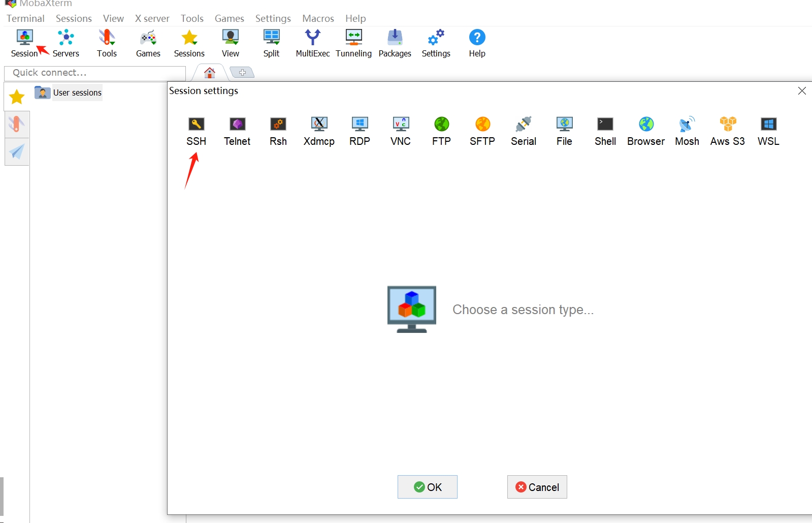Open the Macros menu
The width and height of the screenshot is (812, 523).
click(318, 18)
